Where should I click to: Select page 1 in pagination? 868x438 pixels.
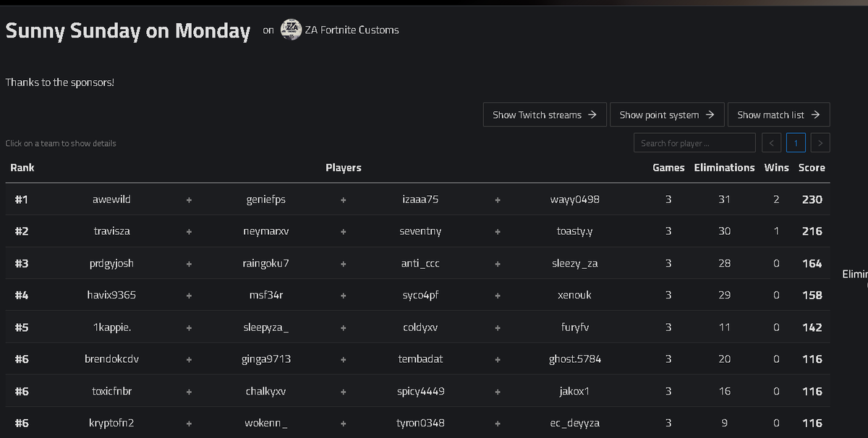[796, 143]
